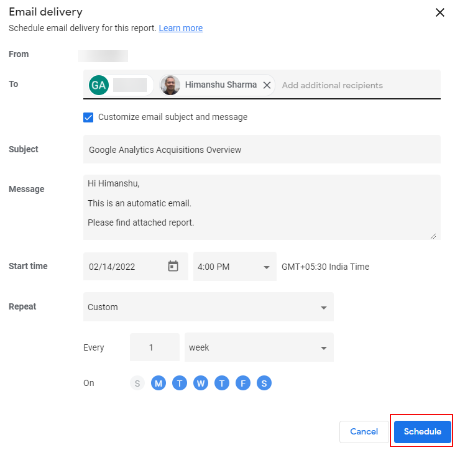Uncheck Customize email subject and message
This screenshot has height=450, width=455.
coord(88,117)
